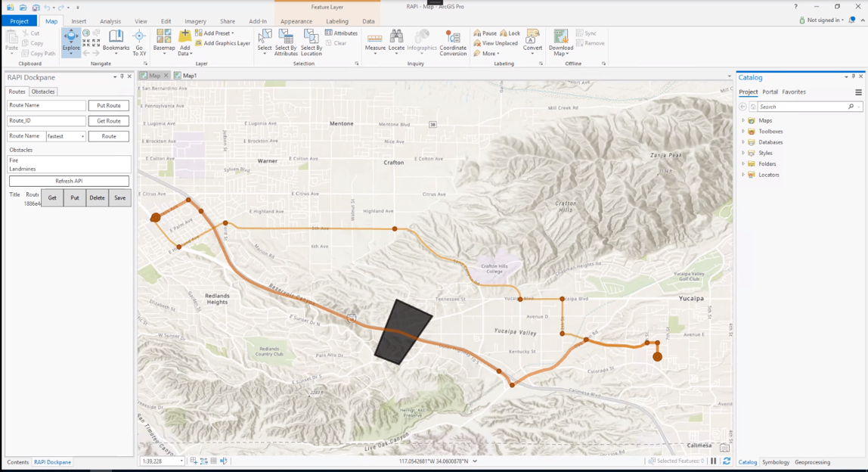Refresh the map view in status bar
The height and width of the screenshot is (472, 868).
click(727, 461)
